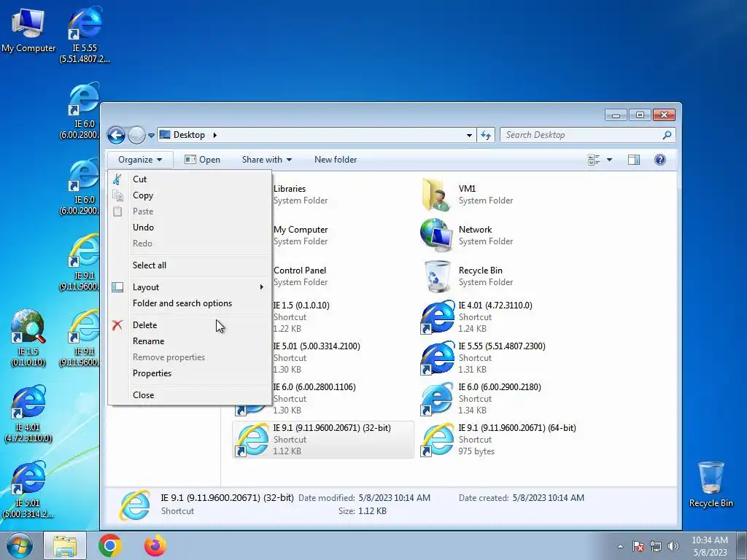Image resolution: width=747 pixels, height=560 pixels.
Task: Click the New folder button
Action: coord(336,160)
